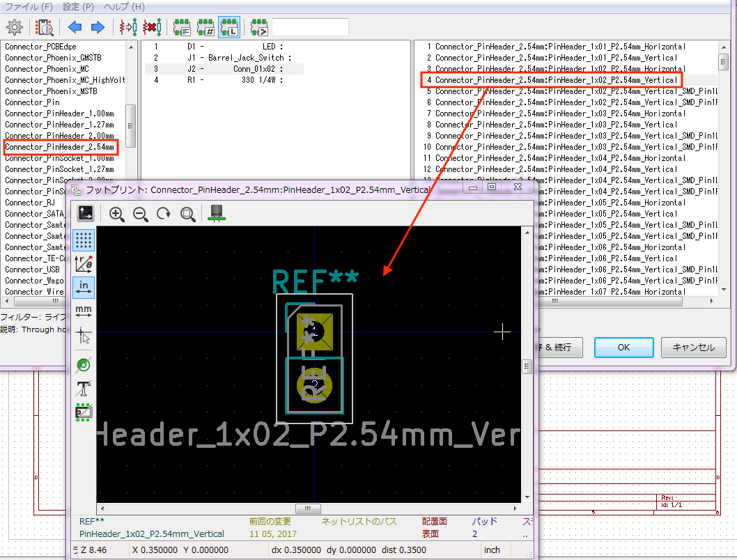The image size is (737, 560).
Task: Toggle filter footprints by keywords
Action: coord(182,27)
